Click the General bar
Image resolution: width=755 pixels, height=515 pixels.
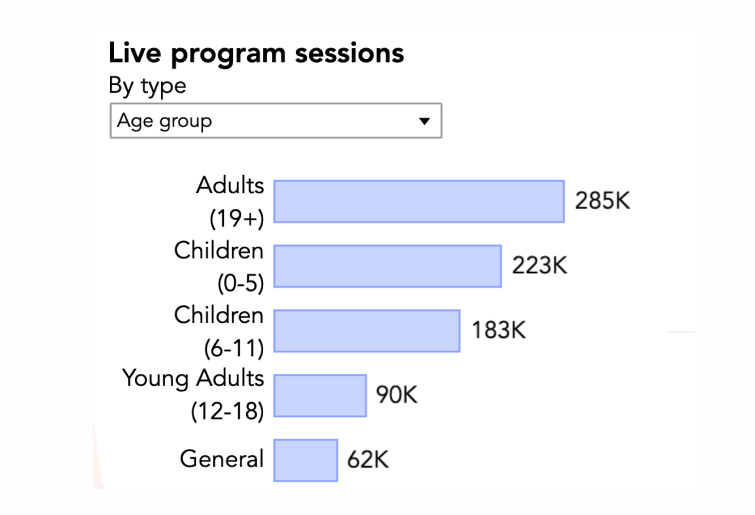(x=306, y=460)
